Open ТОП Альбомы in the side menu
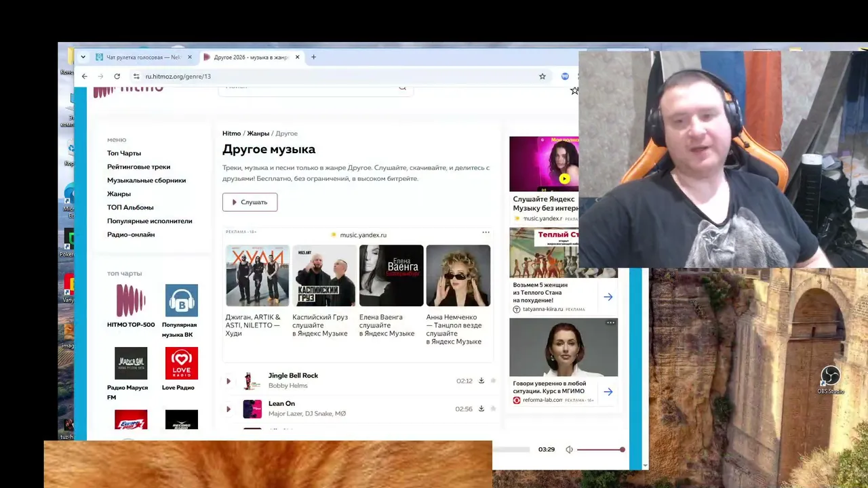The image size is (868, 488). point(130,207)
